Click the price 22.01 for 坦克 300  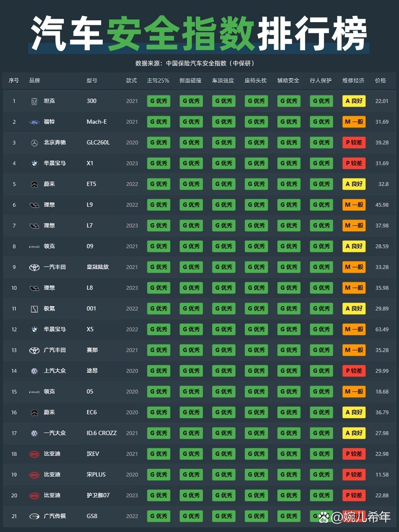pos(382,101)
